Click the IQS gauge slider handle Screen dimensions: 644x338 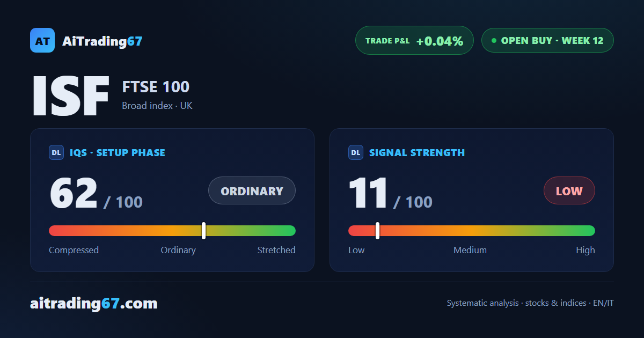pos(204,231)
